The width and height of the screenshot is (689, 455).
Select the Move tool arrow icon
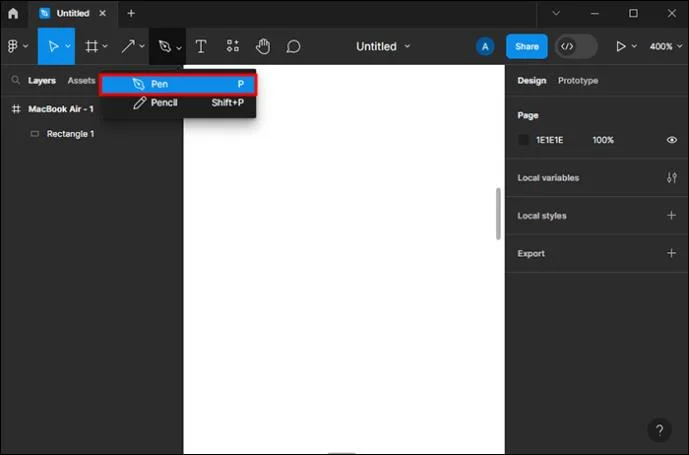coord(54,46)
